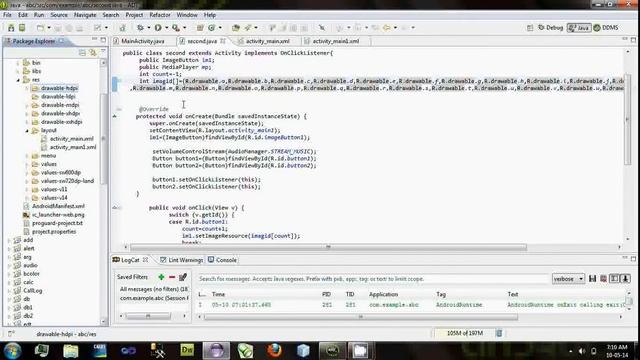Open the Run button dropdown arrow
This screenshot has height=360, width=640.
click(167, 28)
